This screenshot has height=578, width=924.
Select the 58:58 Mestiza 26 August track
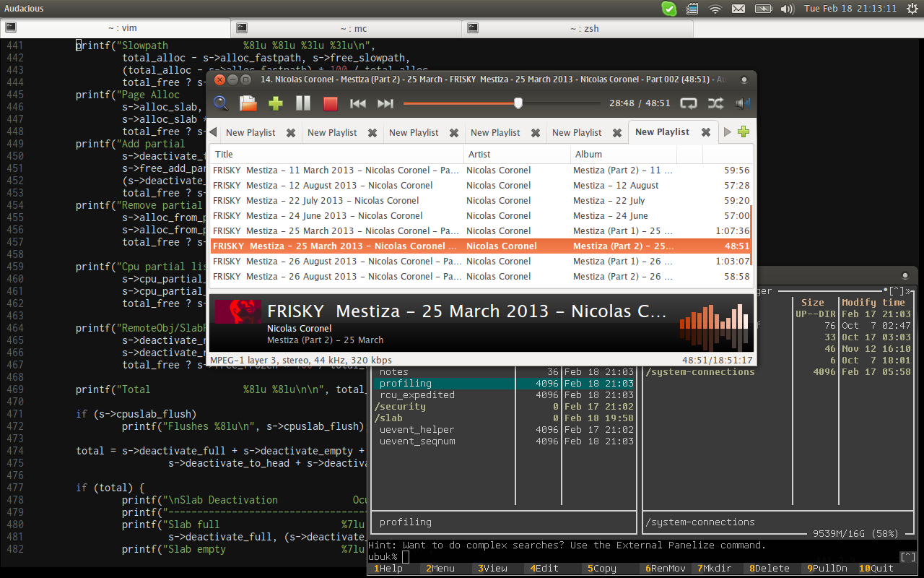pyautogui.click(x=480, y=277)
